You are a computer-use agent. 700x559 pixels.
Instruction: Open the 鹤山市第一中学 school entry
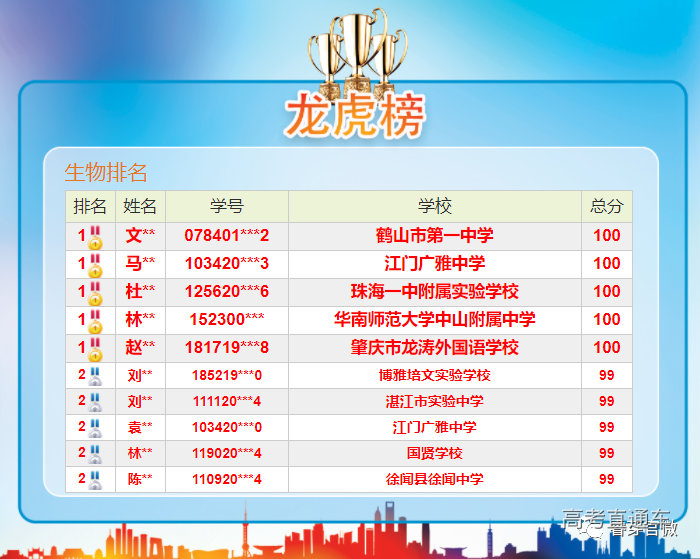click(x=434, y=236)
